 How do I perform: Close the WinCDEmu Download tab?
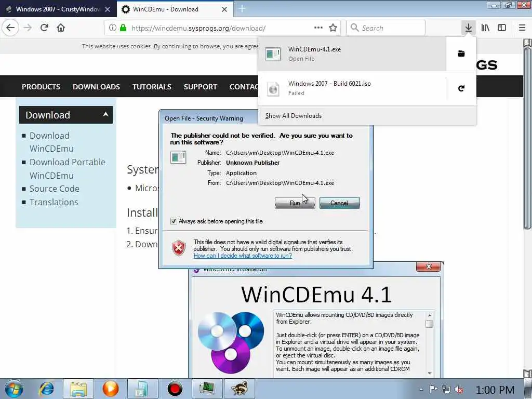pyautogui.click(x=224, y=9)
